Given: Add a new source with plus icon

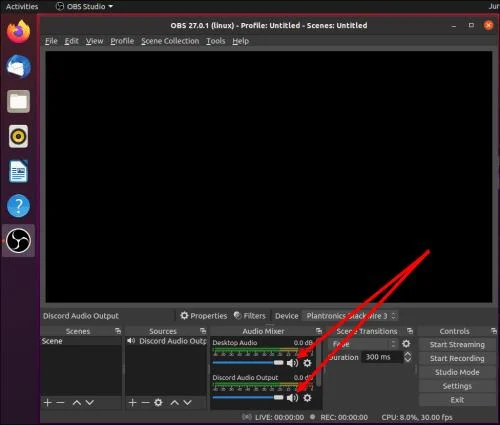Looking at the screenshot, I should click(132, 403).
